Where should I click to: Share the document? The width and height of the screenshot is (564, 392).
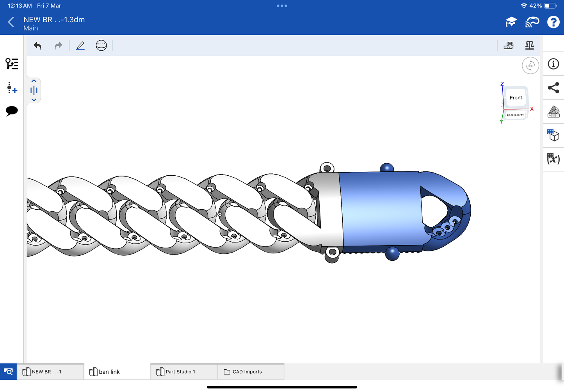(553, 88)
